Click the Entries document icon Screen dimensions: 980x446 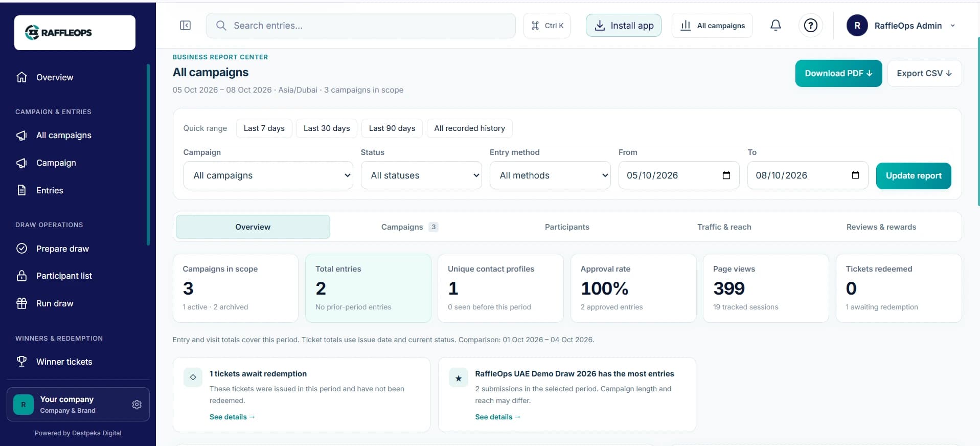pyautogui.click(x=21, y=190)
